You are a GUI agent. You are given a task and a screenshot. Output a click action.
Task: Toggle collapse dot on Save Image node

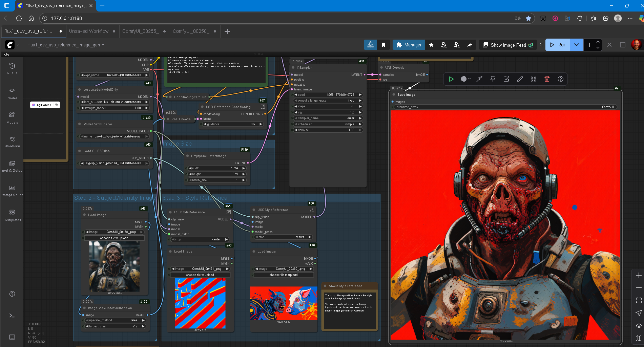(x=394, y=95)
